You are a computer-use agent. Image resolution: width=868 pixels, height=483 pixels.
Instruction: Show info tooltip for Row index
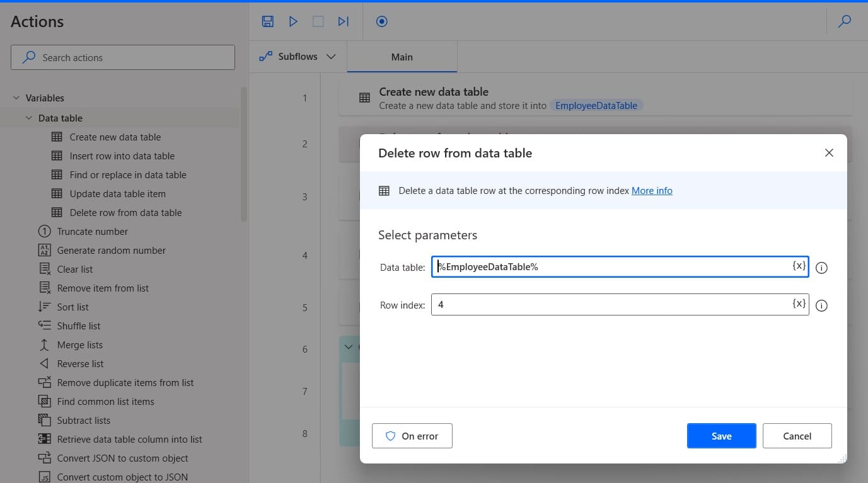(821, 305)
